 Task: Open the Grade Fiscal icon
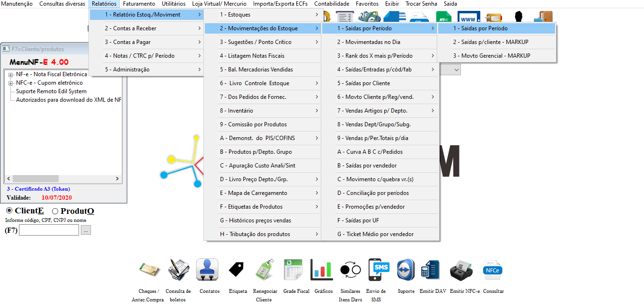tap(293, 270)
